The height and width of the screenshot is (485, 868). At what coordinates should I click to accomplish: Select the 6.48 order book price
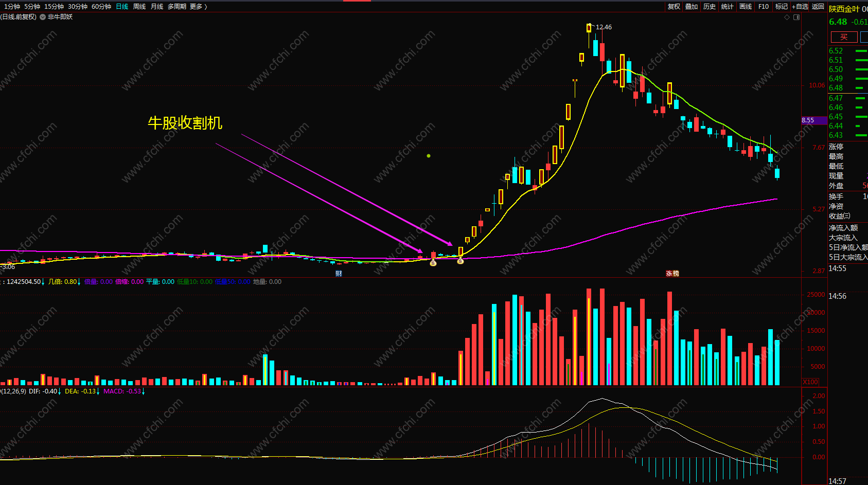tap(836, 88)
